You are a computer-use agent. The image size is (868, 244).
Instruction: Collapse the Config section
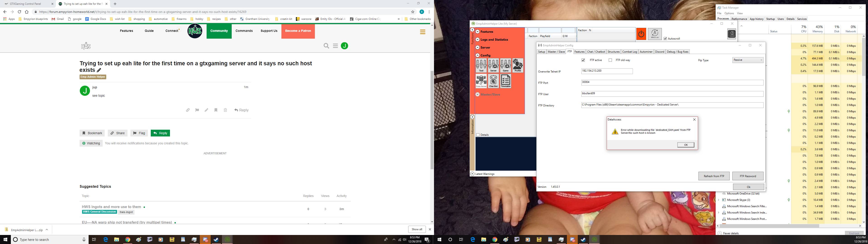click(477, 55)
